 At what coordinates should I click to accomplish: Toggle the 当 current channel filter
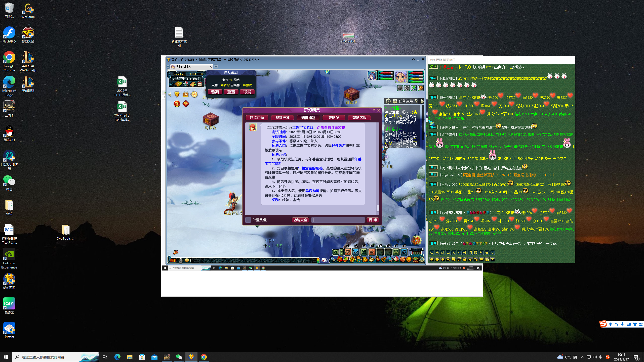(x=437, y=253)
